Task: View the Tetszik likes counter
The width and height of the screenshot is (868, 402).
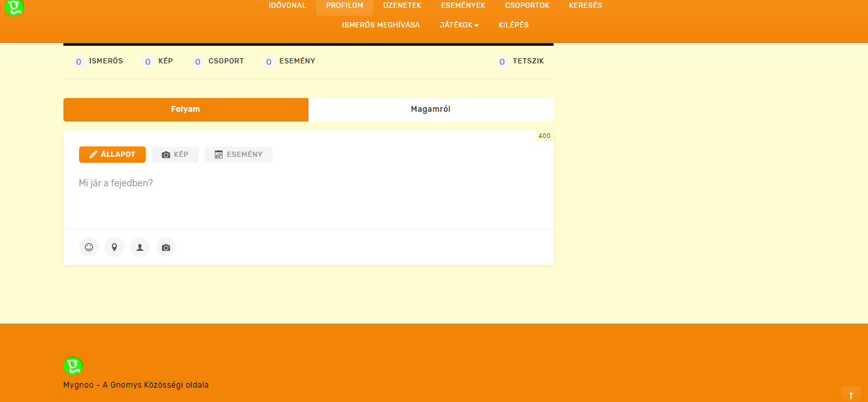Action: tap(521, 61)
